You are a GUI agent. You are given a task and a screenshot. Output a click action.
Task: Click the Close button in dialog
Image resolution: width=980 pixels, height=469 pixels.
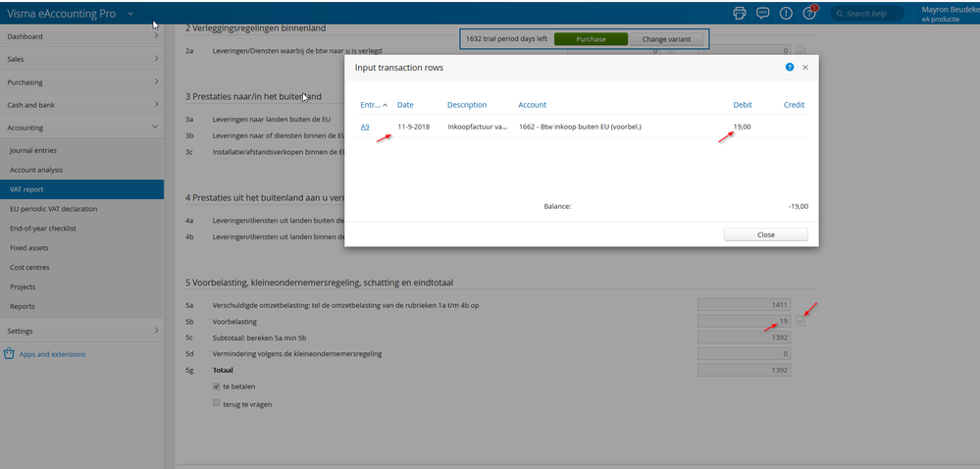(x=765, y=234)
